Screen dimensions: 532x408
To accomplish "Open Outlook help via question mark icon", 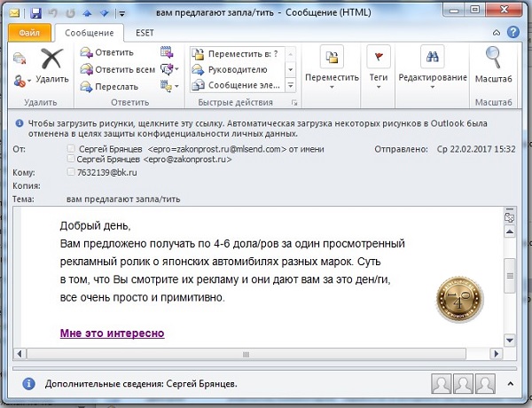I will pyautogui.click(x=513, y=32).
